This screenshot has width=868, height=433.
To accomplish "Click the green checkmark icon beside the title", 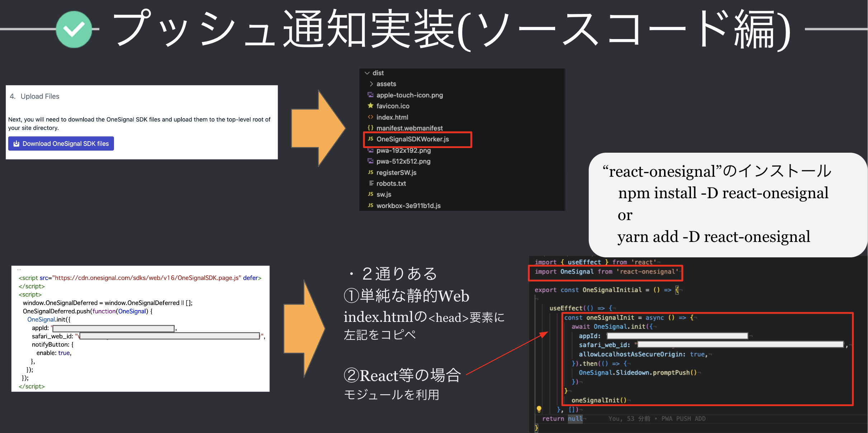I will point(73,29).
